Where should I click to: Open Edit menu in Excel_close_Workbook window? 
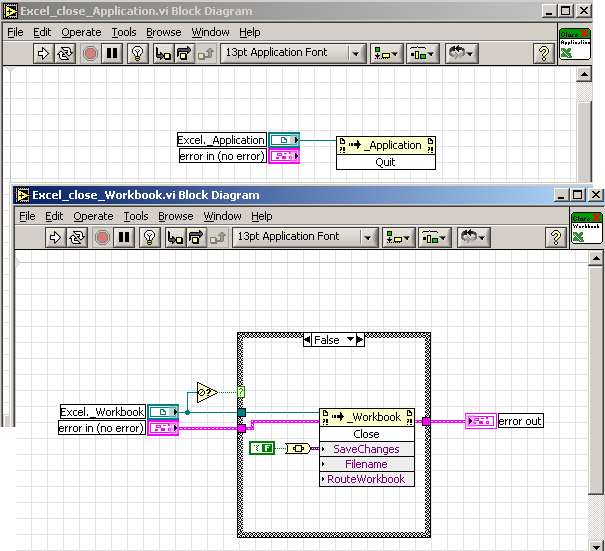[x=54, y=216]
